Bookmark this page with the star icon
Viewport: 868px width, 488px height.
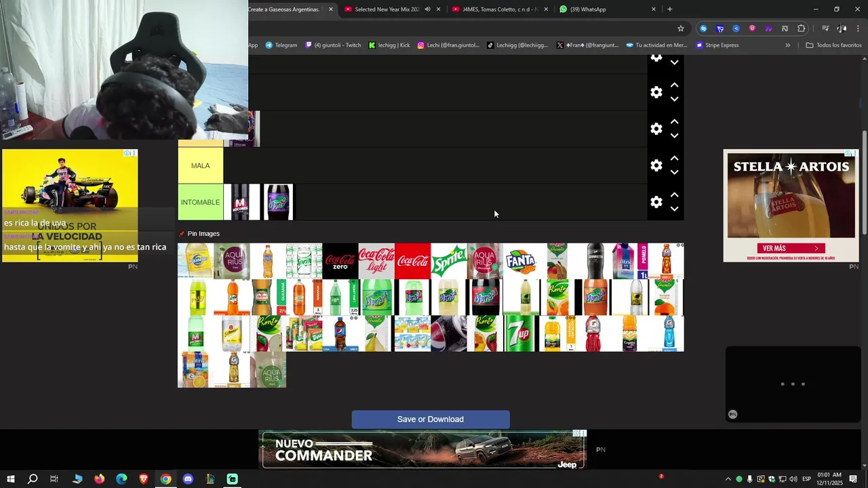tap(681, 28)
